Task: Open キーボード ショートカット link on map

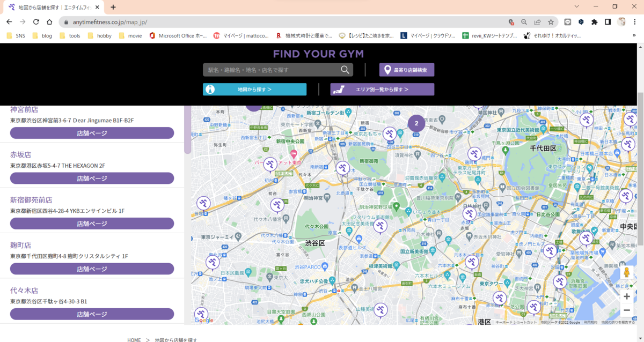Action: [x=516, y=323]
